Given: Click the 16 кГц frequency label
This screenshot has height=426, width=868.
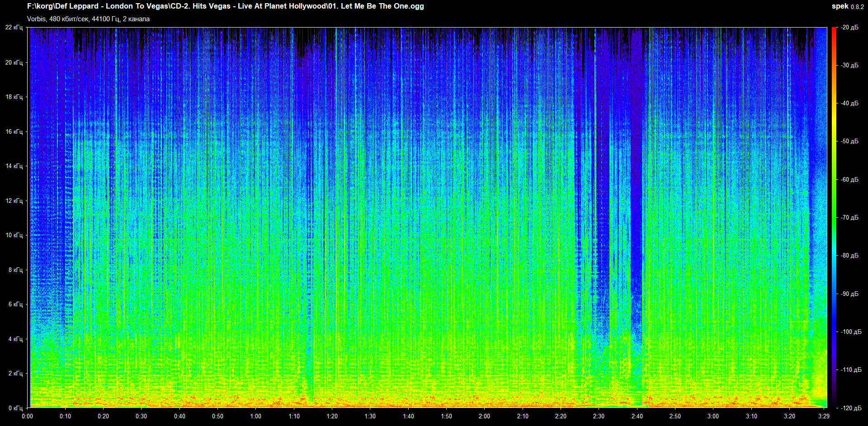Looking at the screenshot, I should click(14, 131).
